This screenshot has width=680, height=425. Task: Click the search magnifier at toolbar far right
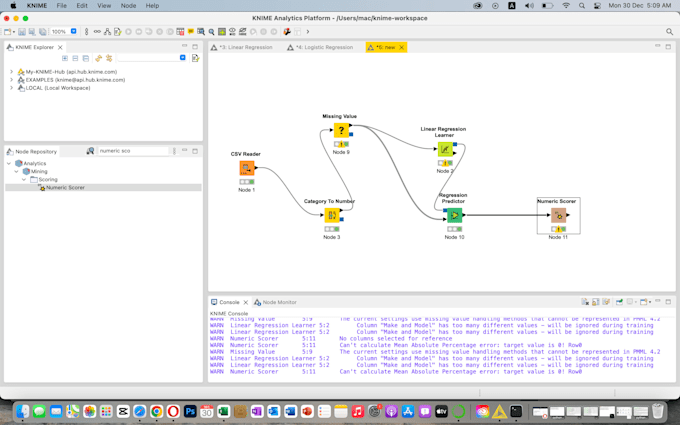669,32
